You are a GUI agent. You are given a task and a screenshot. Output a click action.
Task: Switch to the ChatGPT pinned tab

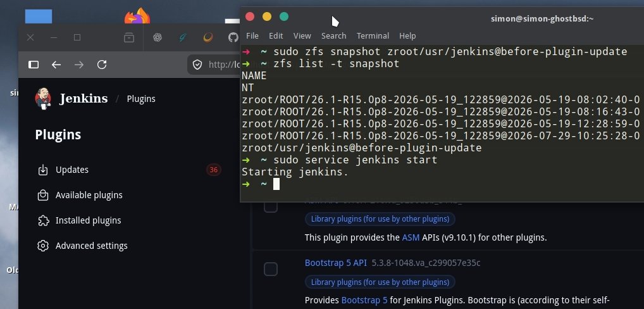157,38
